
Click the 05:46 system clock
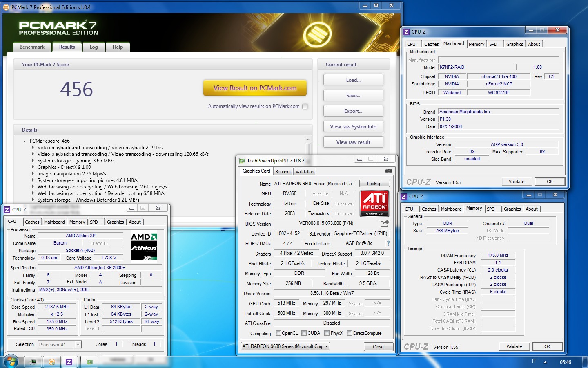click(x=566, y=362)
